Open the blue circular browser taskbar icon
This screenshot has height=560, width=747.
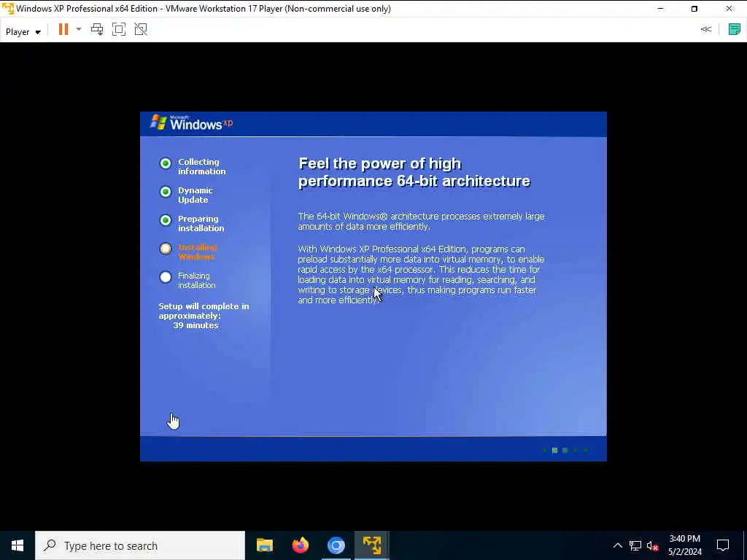point(336,545)
